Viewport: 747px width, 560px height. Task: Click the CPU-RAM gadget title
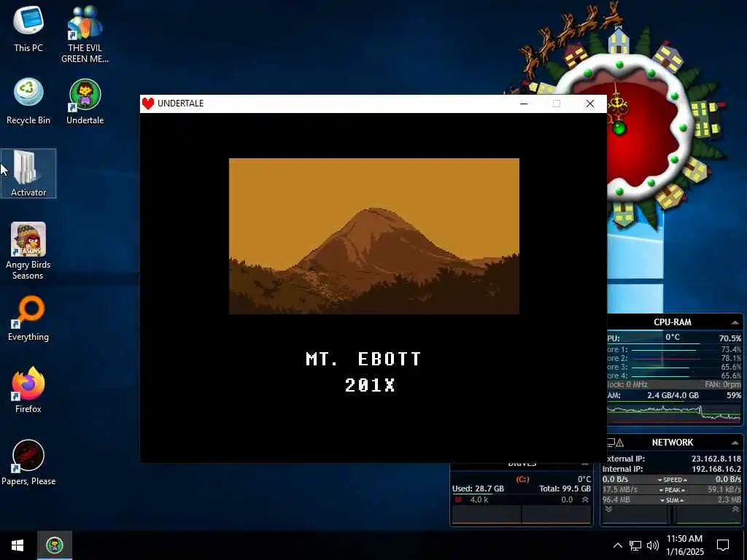(x=672, y=322)
